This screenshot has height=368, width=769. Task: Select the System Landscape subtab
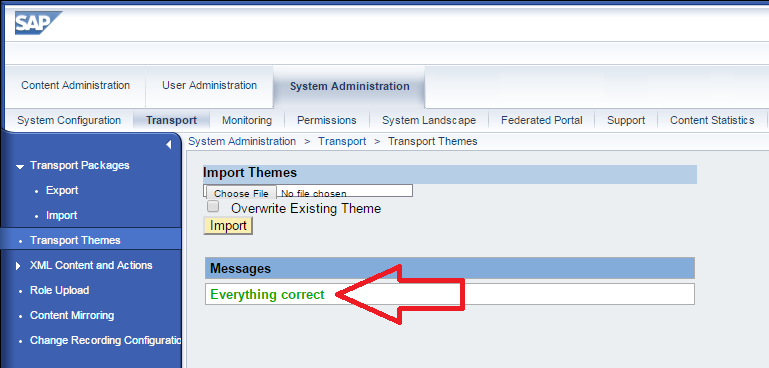coord(429,120)
